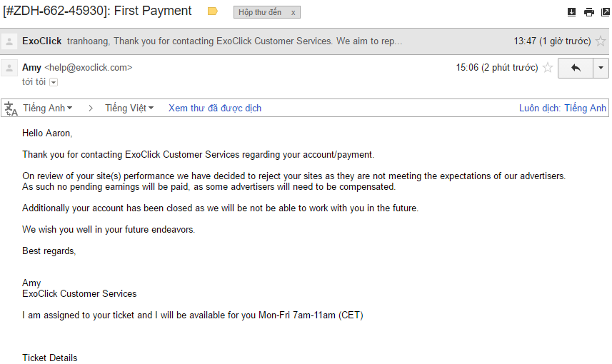Download all attachments icon
The width and height of the screenshot is (612, 364).
571,12
